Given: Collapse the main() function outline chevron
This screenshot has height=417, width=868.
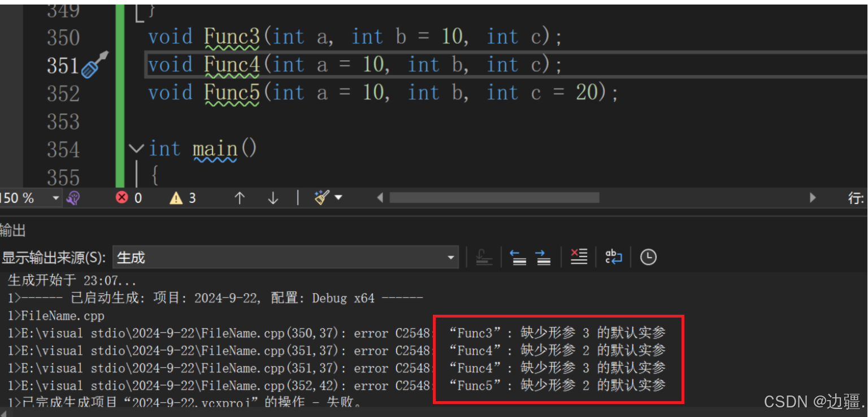Looking at the screenshot, I should pyautogui.click(x=136, y=149).
